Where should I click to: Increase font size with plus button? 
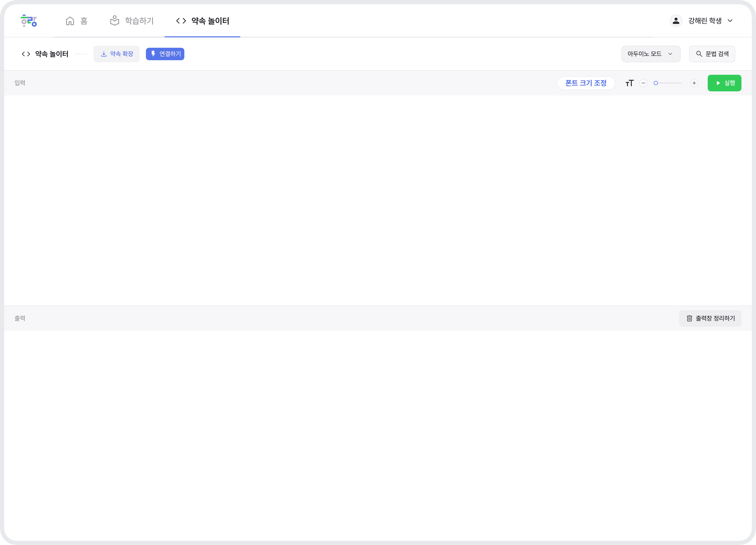[x=694, y=83]
